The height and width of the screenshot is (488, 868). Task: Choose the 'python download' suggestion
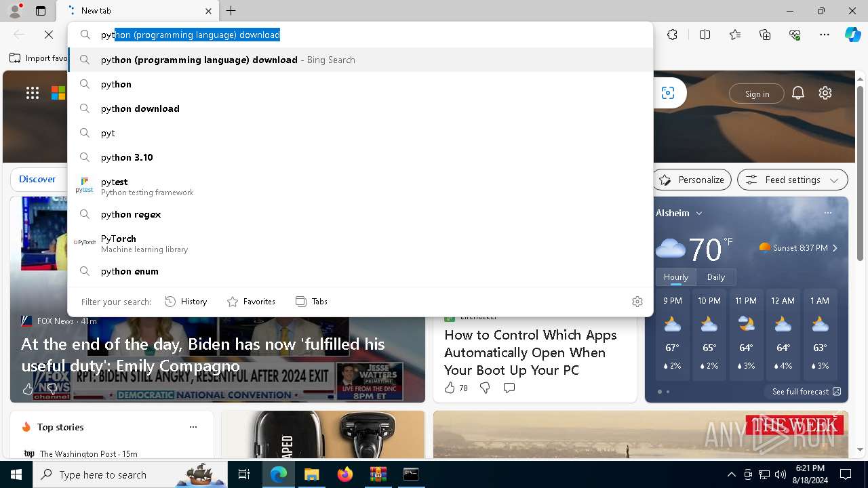[361, 108]
